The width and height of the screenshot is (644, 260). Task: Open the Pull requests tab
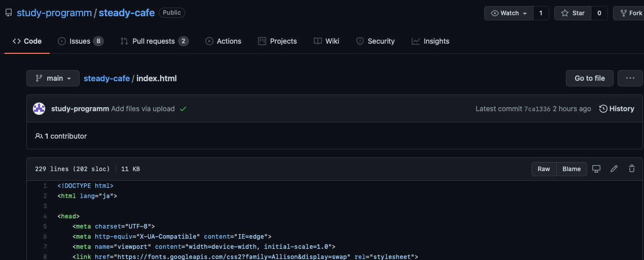pos(154,41)
